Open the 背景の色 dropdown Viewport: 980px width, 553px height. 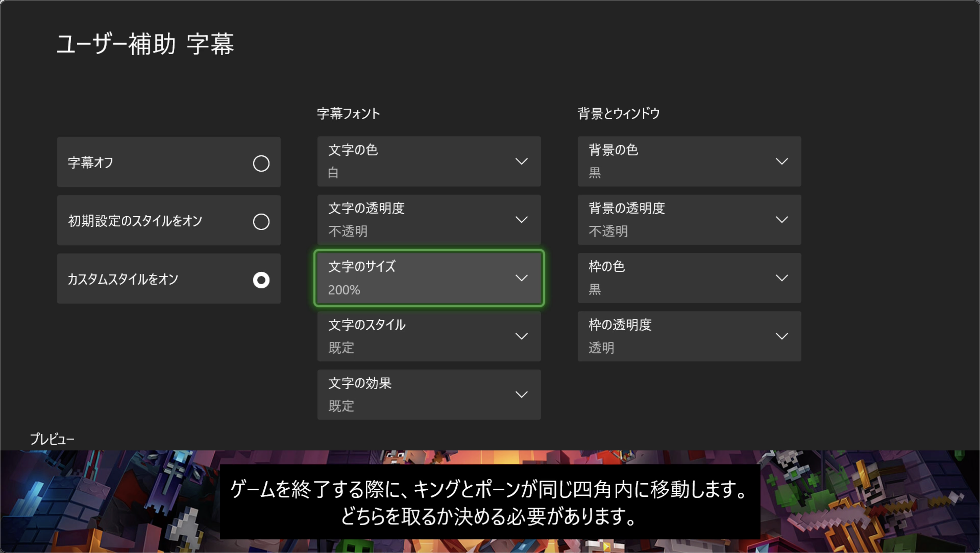pos(689,162)
